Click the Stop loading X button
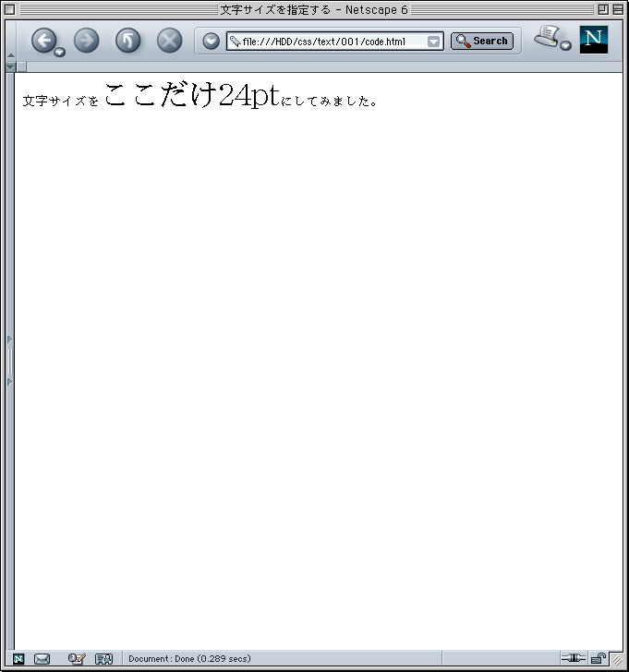The height and width of the screenshot is (672, 629). tap(169, 41)
